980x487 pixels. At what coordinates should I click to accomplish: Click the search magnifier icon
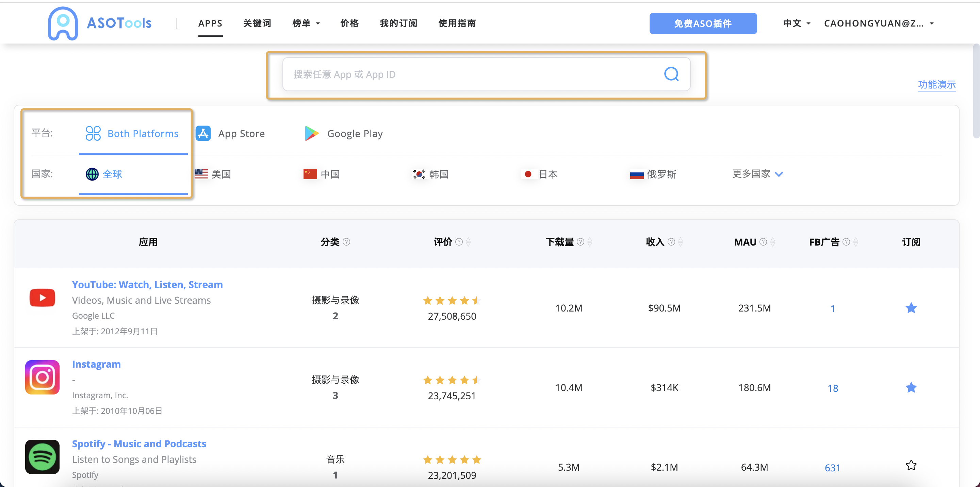[x=671, y=74]
